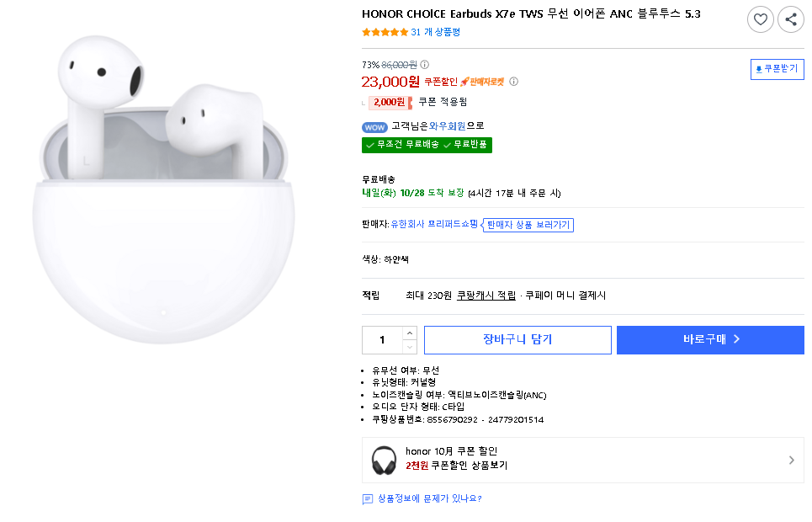Click the share icon button
The image size is (812, 522).
(791, 19)
